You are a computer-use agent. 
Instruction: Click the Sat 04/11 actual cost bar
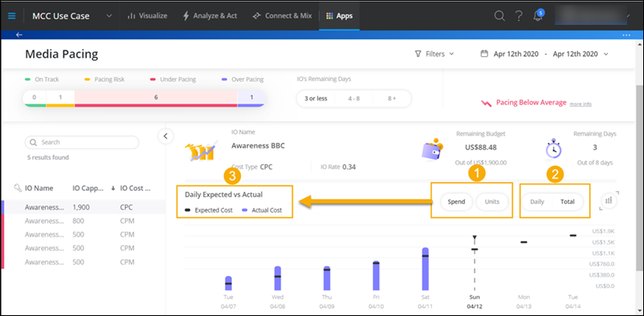click(x=426, y=269)
